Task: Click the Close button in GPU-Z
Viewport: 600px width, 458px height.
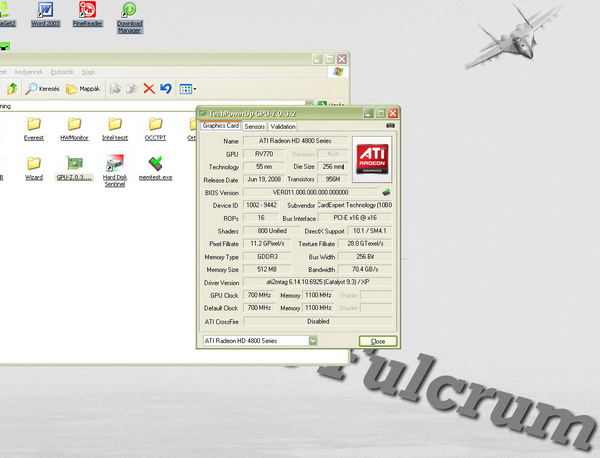Action: (x=378, y=341)
